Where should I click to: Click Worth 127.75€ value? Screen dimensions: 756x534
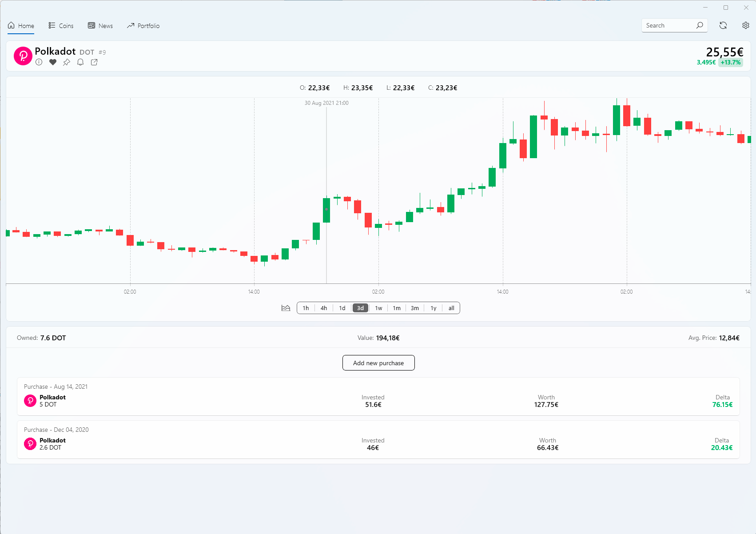pos(546,405)
